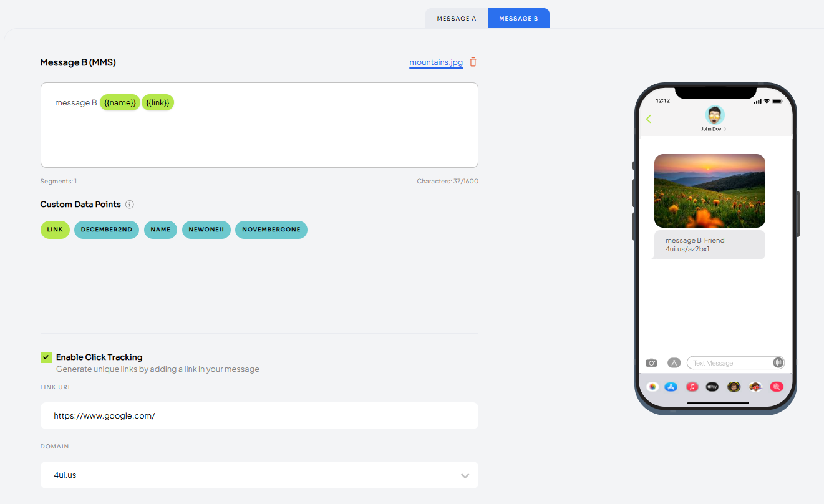Screen dimensions: 824x504
Task: Tap the camera icon in phone preview
Action: click(x=651, y=362)
